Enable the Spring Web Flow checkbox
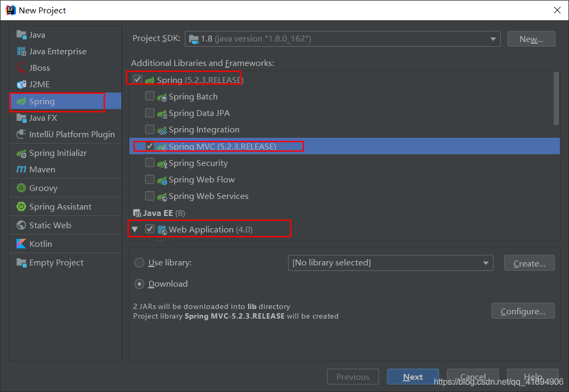 pos(150,179)
